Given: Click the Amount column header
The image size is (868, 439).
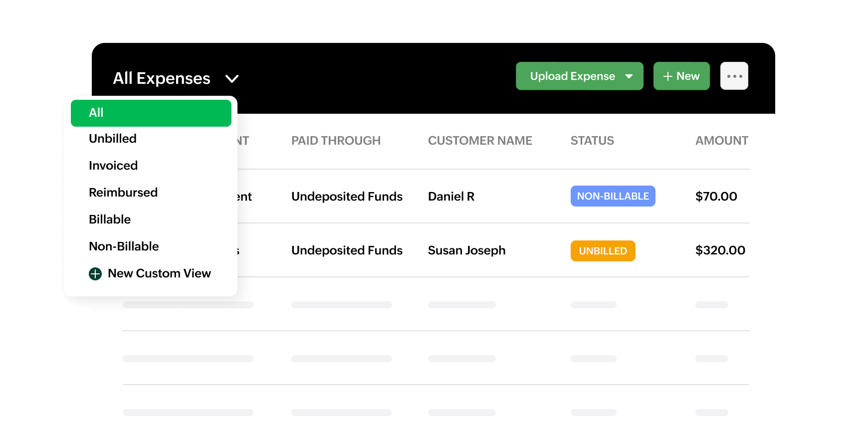Looking at the screenshot, I should tap(721, 141).
